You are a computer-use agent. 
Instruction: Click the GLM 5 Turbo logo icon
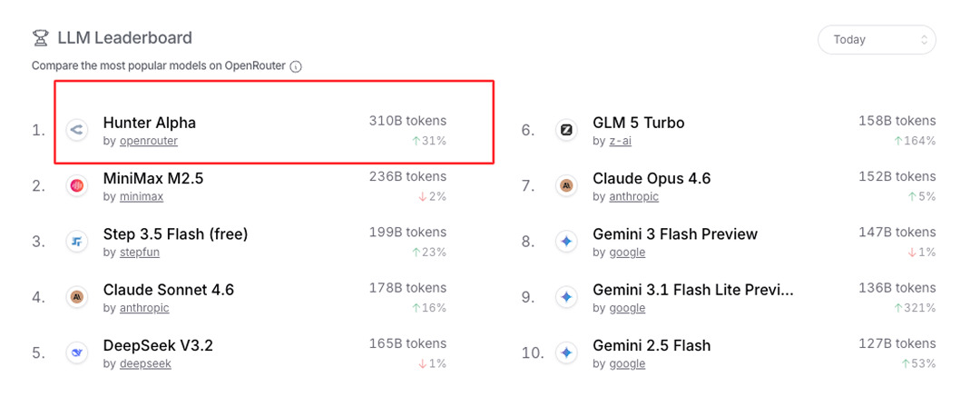[x=566, y=130]
